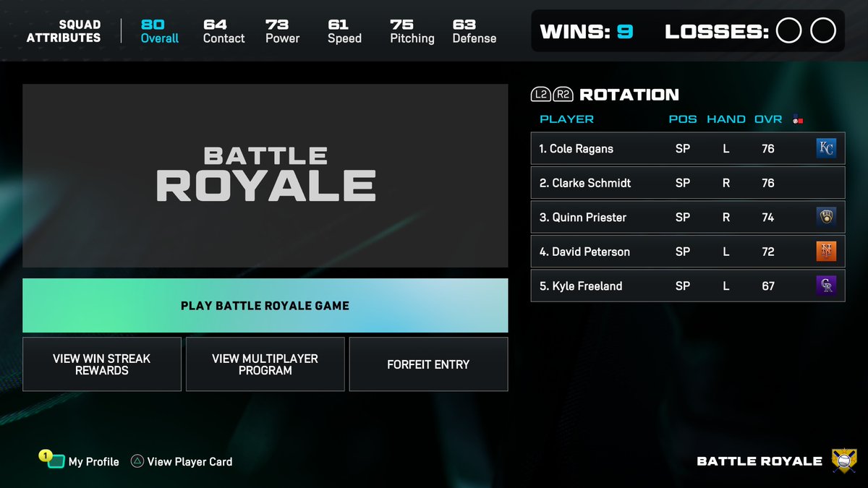Select the 64 Contact attribute

click(x=224, y=31)
